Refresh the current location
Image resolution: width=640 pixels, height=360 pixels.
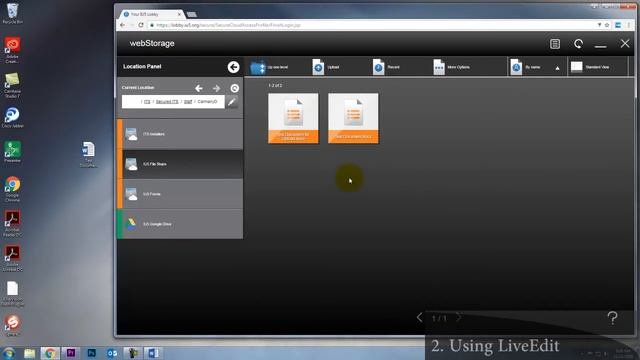[x=234, y=88]
